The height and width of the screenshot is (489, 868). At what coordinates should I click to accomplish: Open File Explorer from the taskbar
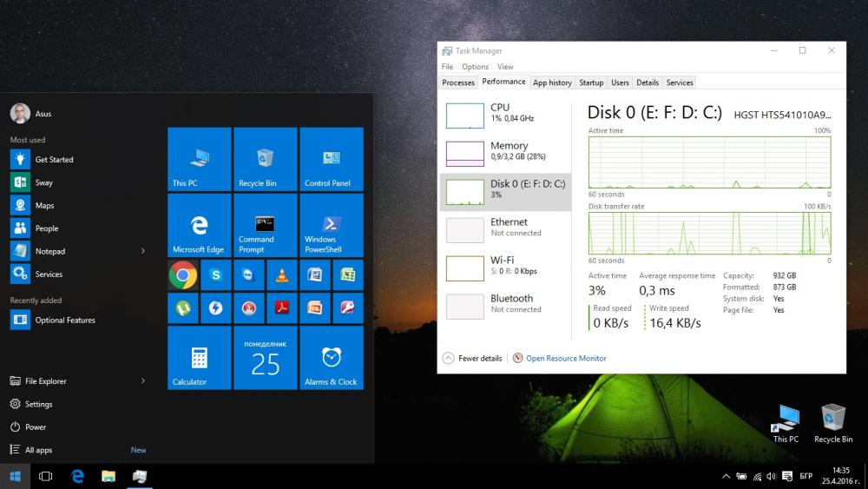click(108, 476)
